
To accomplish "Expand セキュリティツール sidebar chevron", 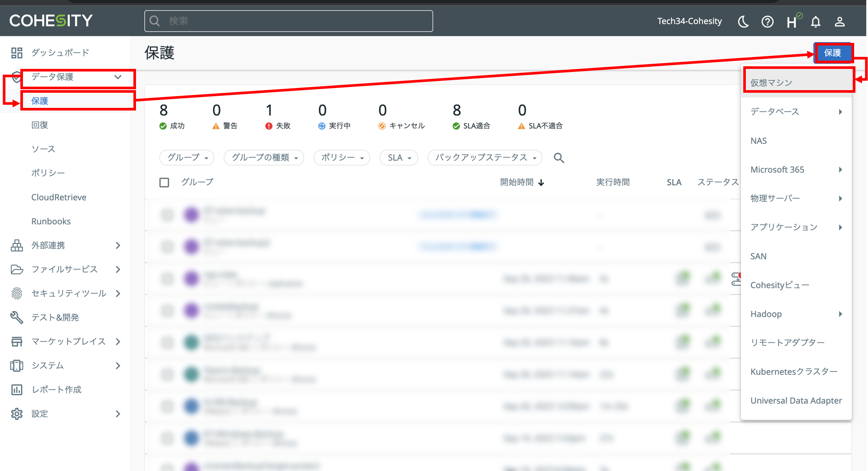I will pyautogui.click(x=118, y=294).
